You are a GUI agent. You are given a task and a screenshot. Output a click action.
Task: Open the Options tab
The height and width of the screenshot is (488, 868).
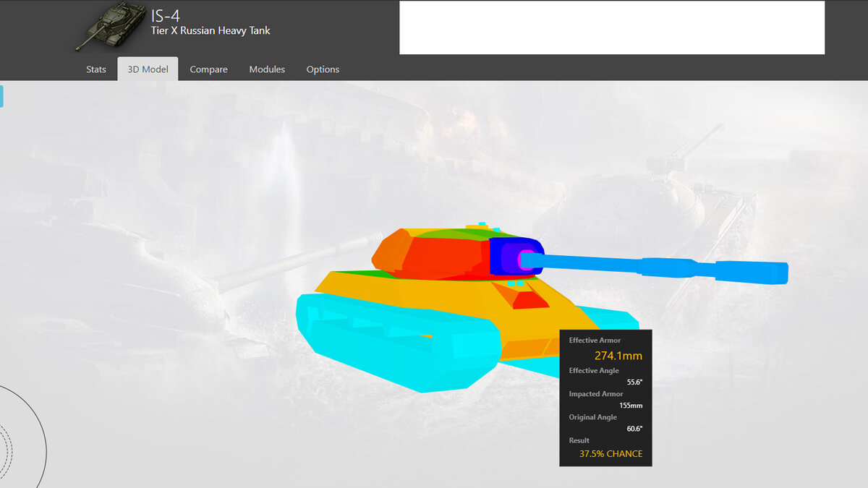323,69
